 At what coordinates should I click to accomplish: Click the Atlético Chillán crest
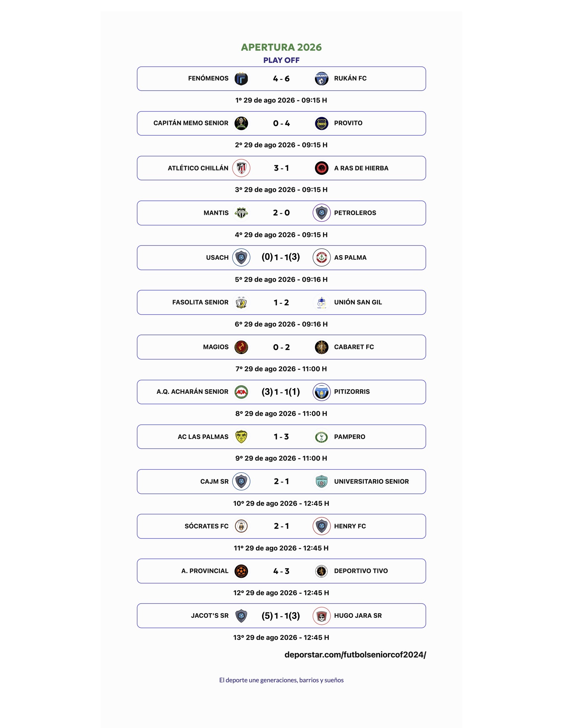(241, 168)
